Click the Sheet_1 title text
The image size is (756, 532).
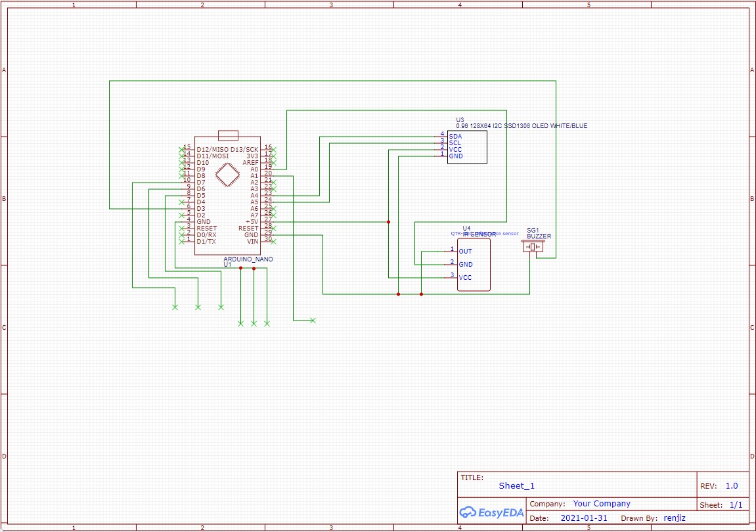516,486
